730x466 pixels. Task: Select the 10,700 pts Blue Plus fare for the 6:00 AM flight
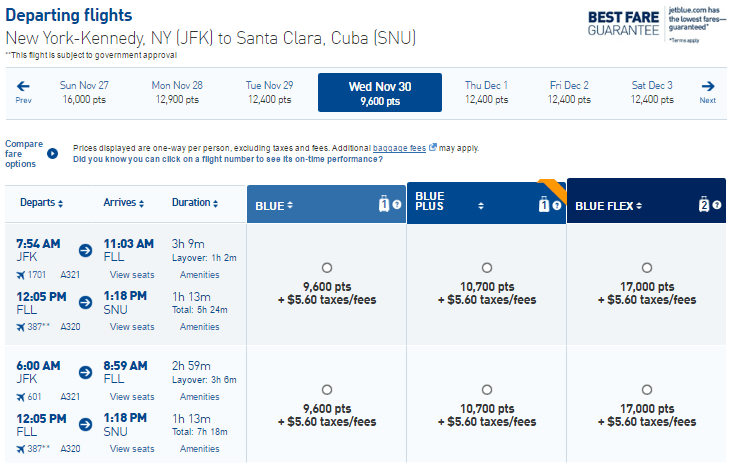pos(487,390)
